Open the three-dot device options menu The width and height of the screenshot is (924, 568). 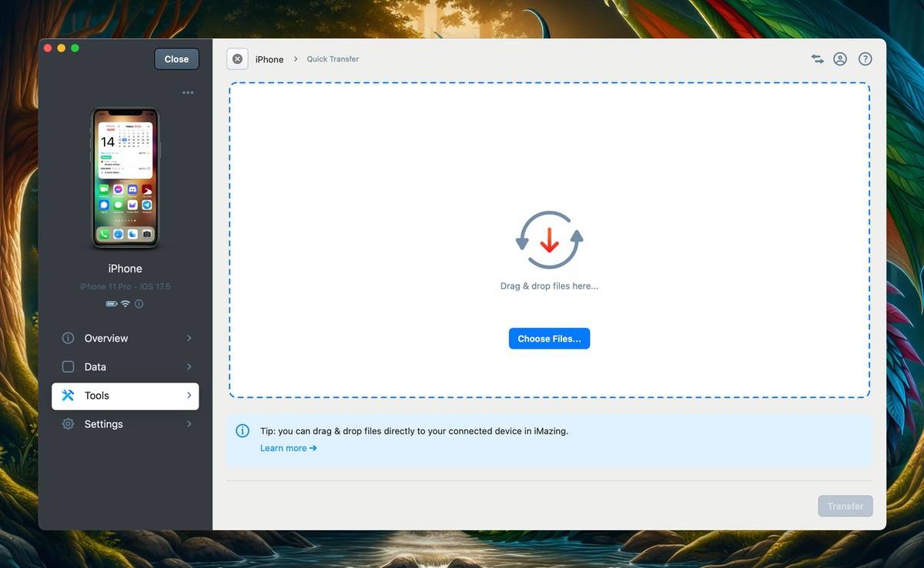point(188,93)
